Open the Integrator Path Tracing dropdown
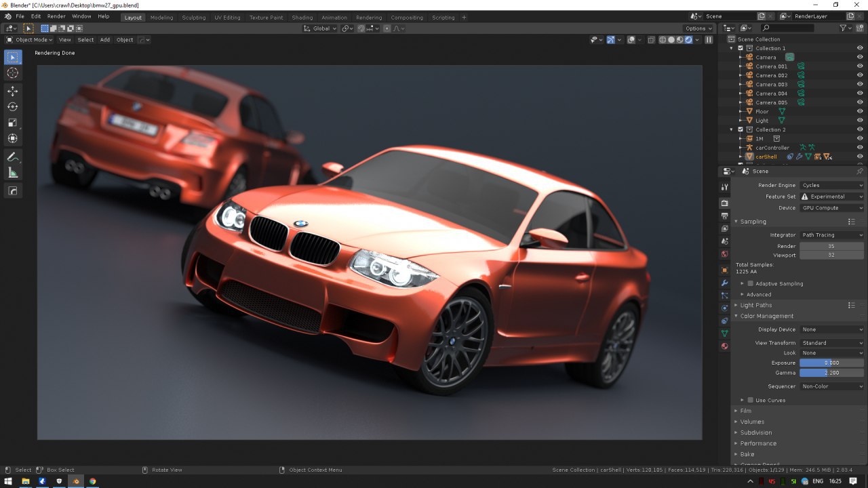This screenshot has width=868, height=488. (x=832, y=235)
